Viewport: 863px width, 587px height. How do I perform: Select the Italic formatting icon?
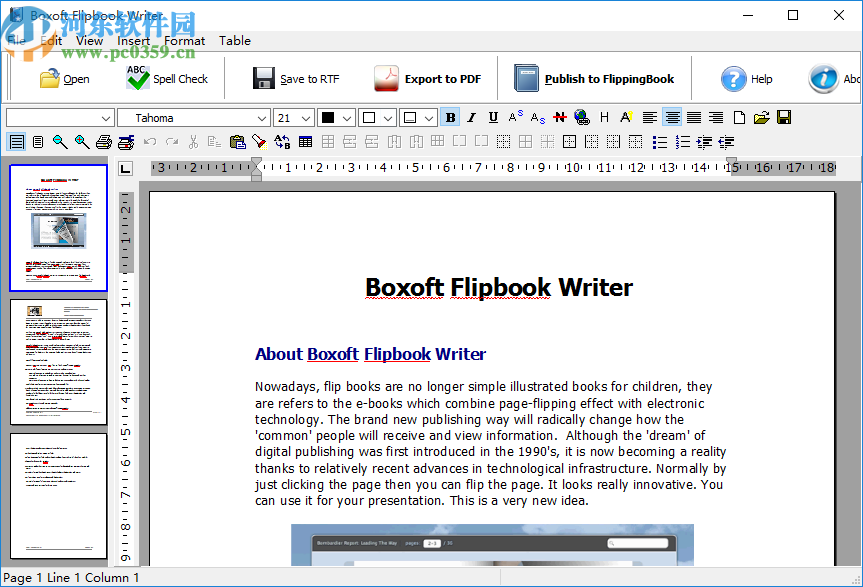point(471,117)
